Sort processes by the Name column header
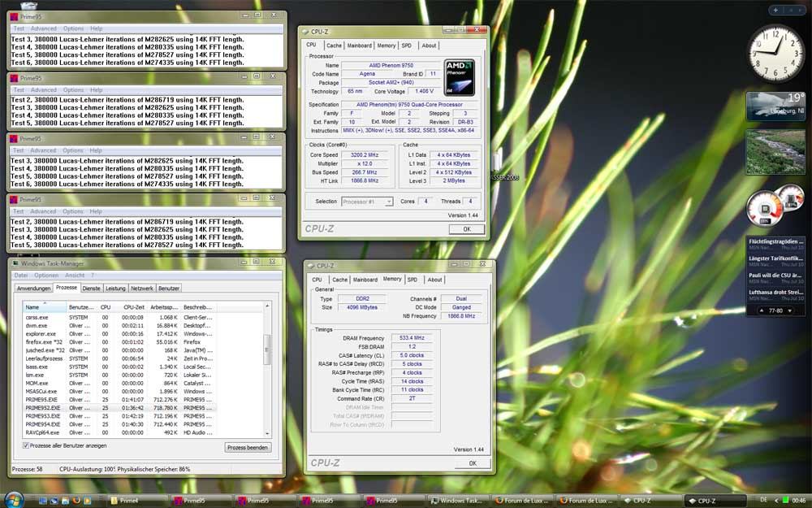This screenshot has height=508, width=812. click(45, 307)
